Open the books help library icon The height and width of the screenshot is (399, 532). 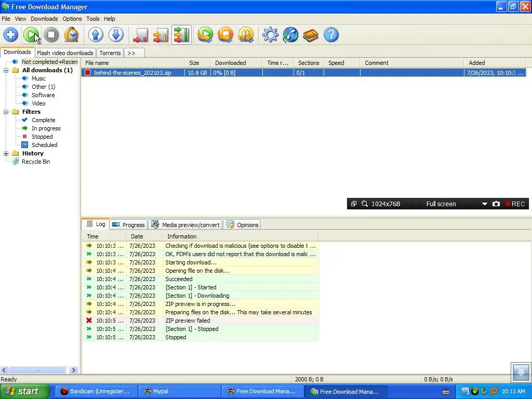311,35
